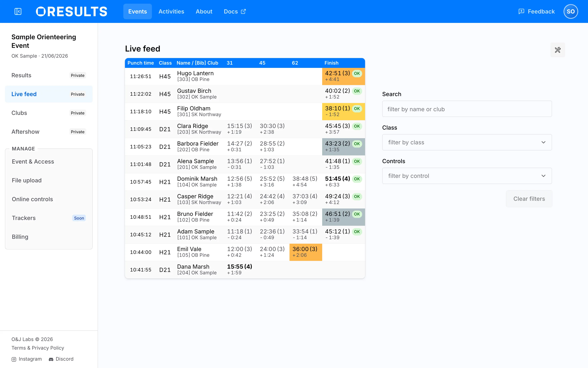Open the Instagram link
Screen dimensions: 588x368
pyautogui.click(x=27, y=359)
